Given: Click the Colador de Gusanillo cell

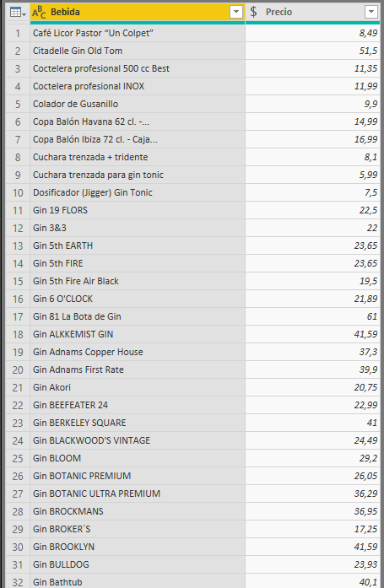Looking at the screenshot, I should [x=138, y=105].
